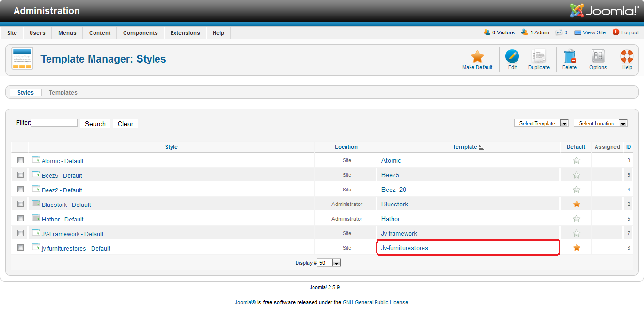Open the Display # count dropdown
Screen dimensions: 644x316
330,263
